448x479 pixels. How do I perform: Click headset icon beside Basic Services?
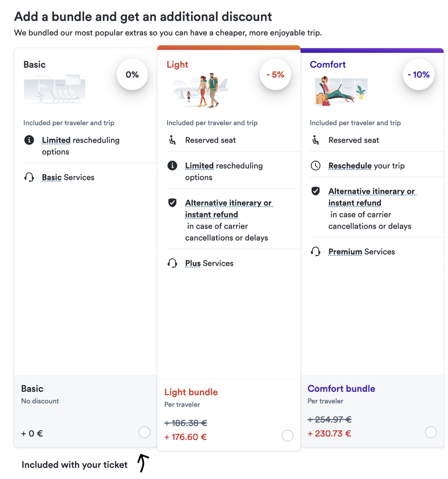(29, 177)
